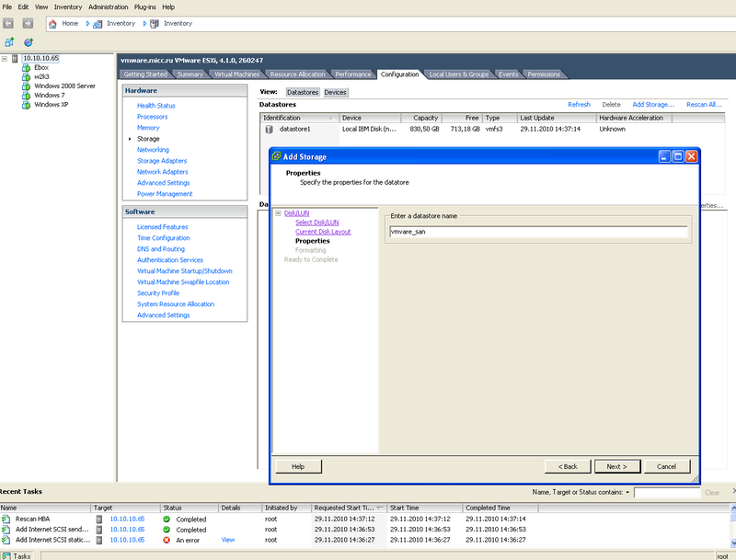Click red error icon in Recent Tasks

click(x=167, y=540)
